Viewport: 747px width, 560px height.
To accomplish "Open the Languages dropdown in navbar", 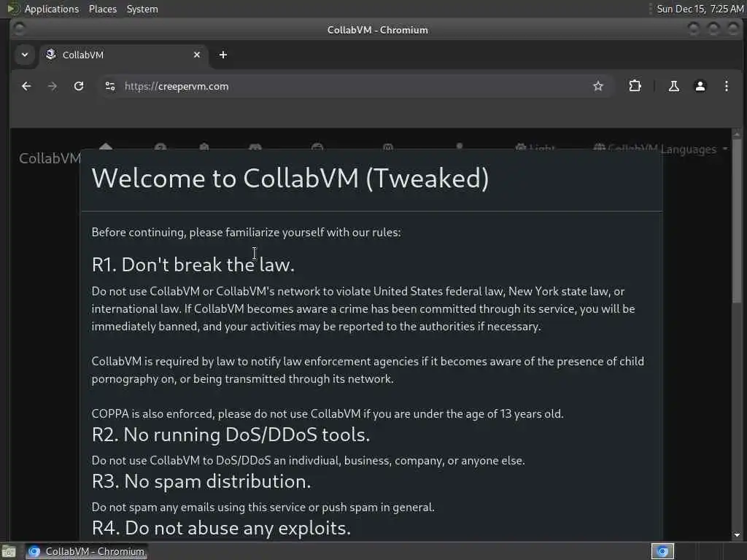I will (x=661, y=149).
